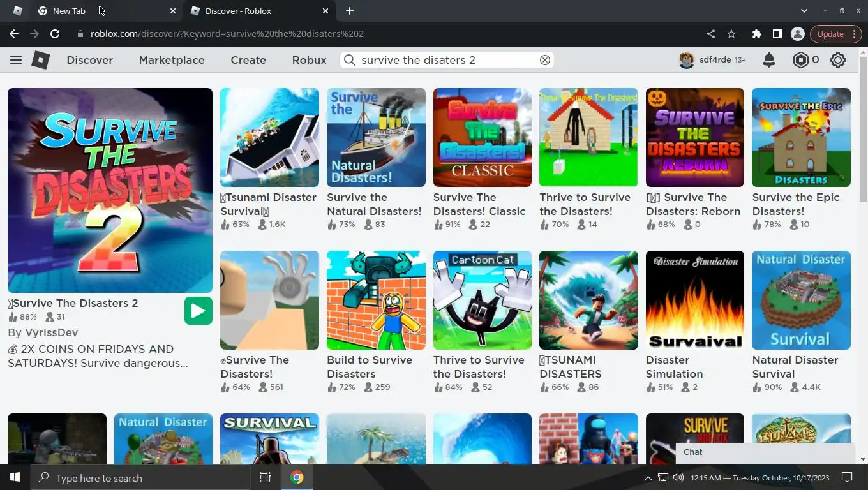868x490 pixels.
Task: Open the VyrissDev creator link
Action: (x=52, y=332)
